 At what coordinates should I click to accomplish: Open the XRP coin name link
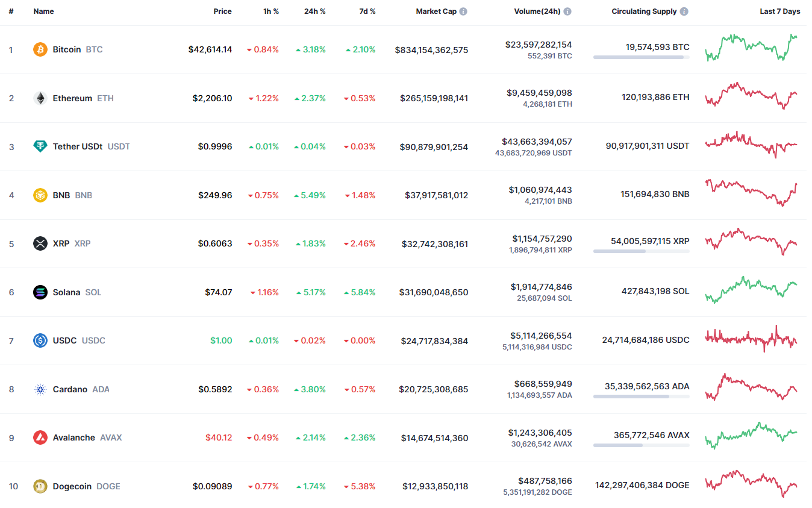pos(61,243)
